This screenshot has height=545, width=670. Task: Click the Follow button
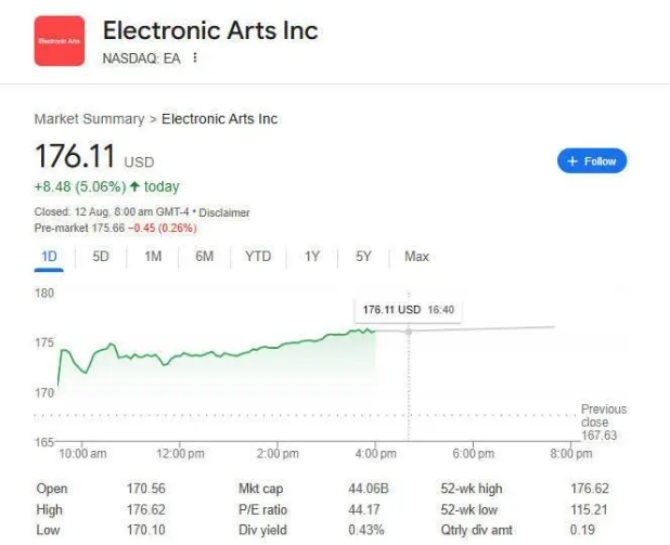click(592, 161)
